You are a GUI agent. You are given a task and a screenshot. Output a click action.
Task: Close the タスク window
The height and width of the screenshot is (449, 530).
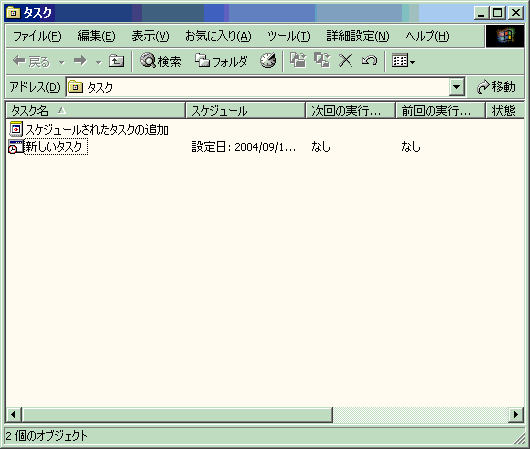516,13
